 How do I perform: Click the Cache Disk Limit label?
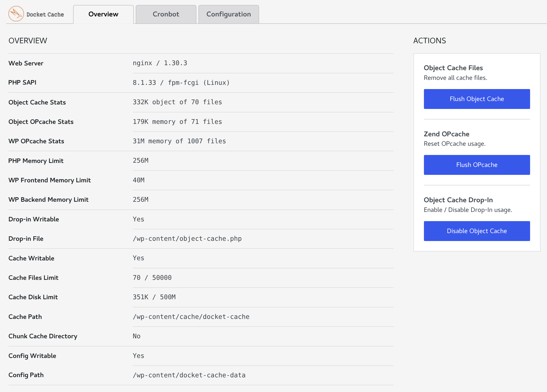[x=33, y=297]
